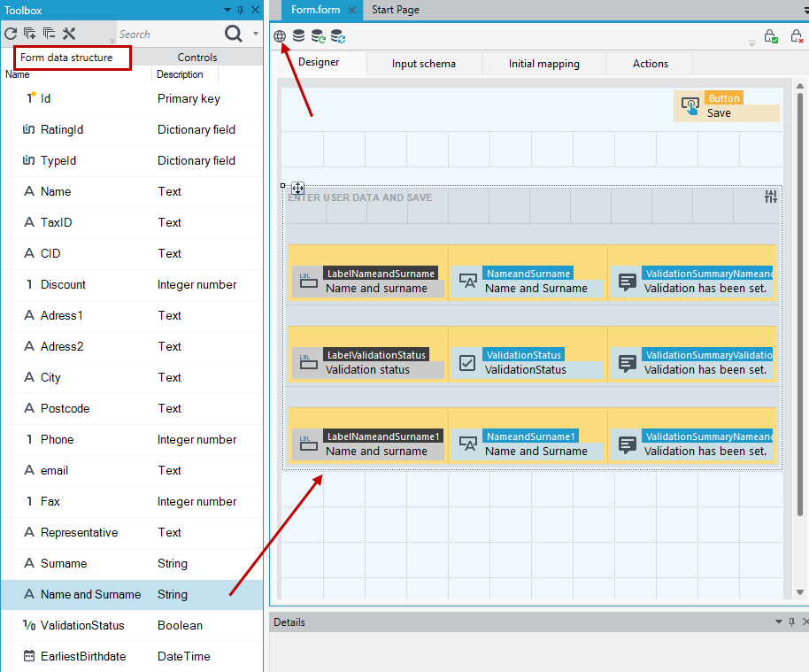
Task: Select the RatingId dictionary field row
Action: [132, 129]
